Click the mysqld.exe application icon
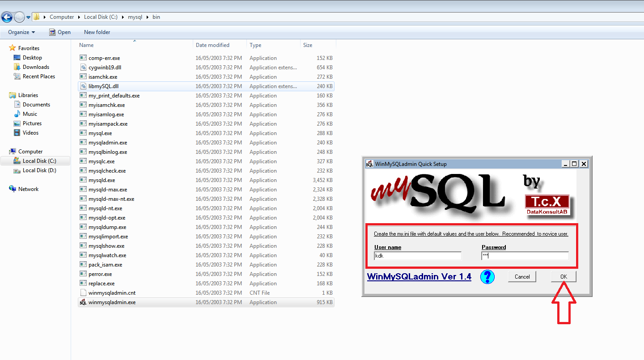This screenshot has height=360, width=644. tap(83, 180)
